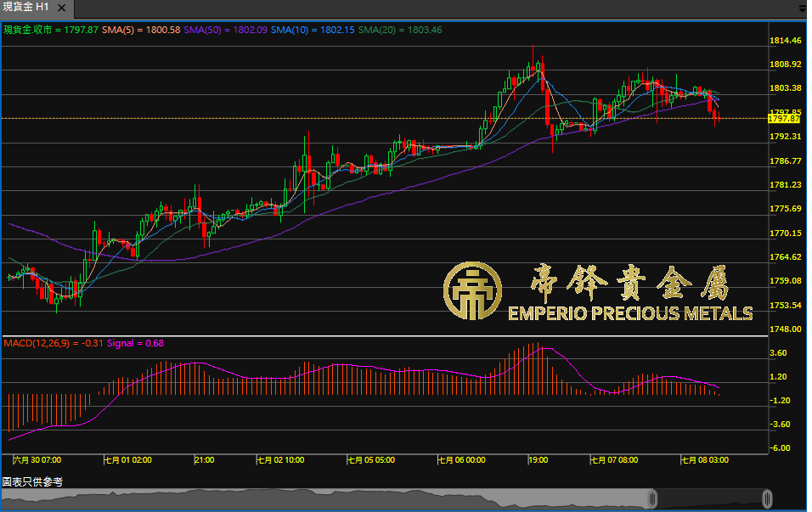Click the left handle of the range navigator
The width and height of the screenshot is (812, 512).
(652, 498)
